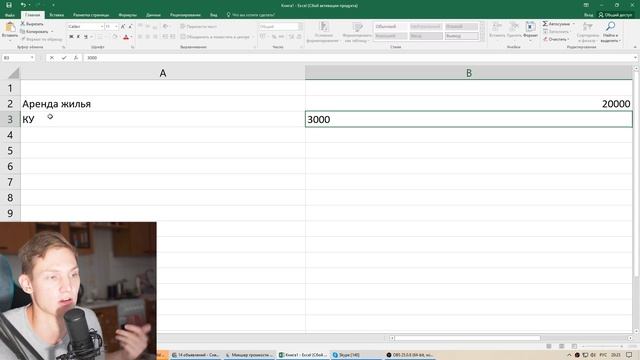This screenshot has height=360, width=640.
Task: Open the OBS taskbar button
Action: [x=410, y=355]
